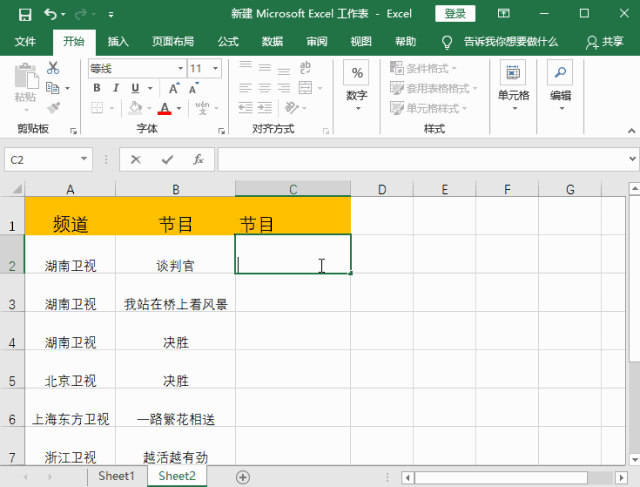Open the clipboard pane launcher
The height and width of the screenshot is (487, 640).
click(x=73, y=131)
